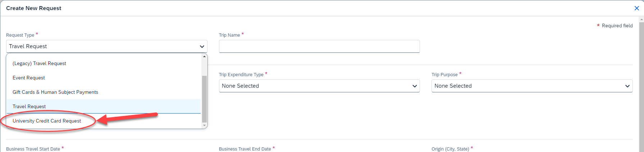Click the dialog's vertical scrollbar thumb
The width and height of the screenshot is (644, 152).
(641, 86)
